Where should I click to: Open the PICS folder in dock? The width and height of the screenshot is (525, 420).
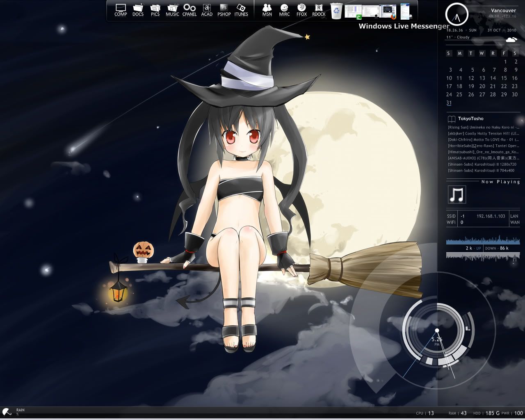[155, 10]
